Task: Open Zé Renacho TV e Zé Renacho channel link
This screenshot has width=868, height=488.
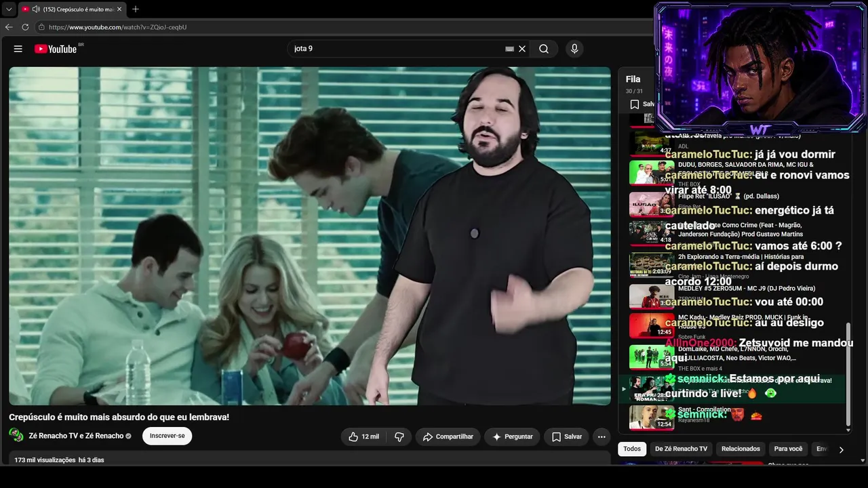Action: tap(76, 436)
